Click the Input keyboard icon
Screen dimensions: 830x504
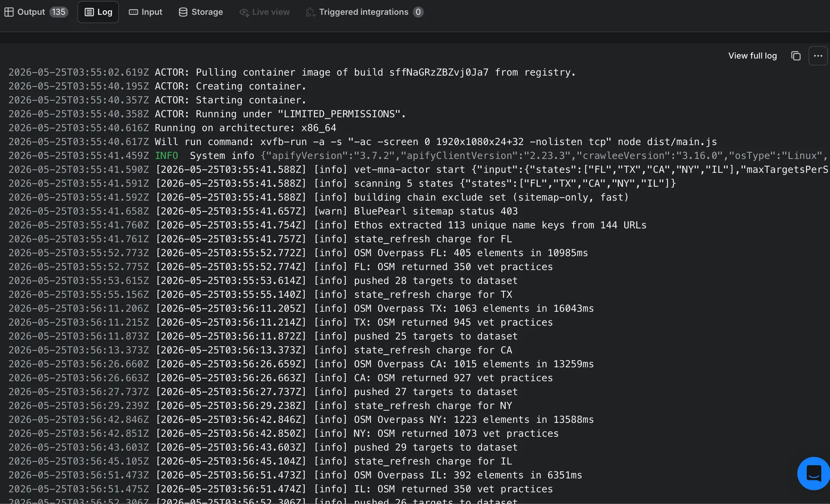(x=133, y=12)
